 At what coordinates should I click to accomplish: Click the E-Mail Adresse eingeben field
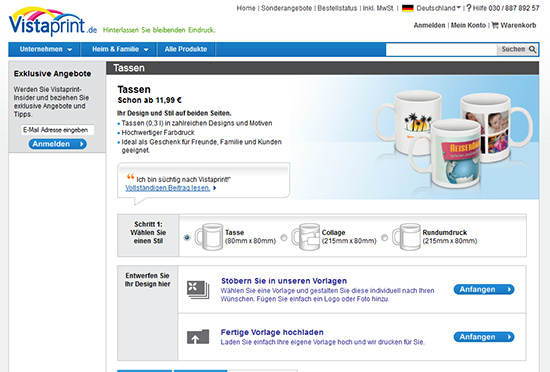click(x=58, y=130)
